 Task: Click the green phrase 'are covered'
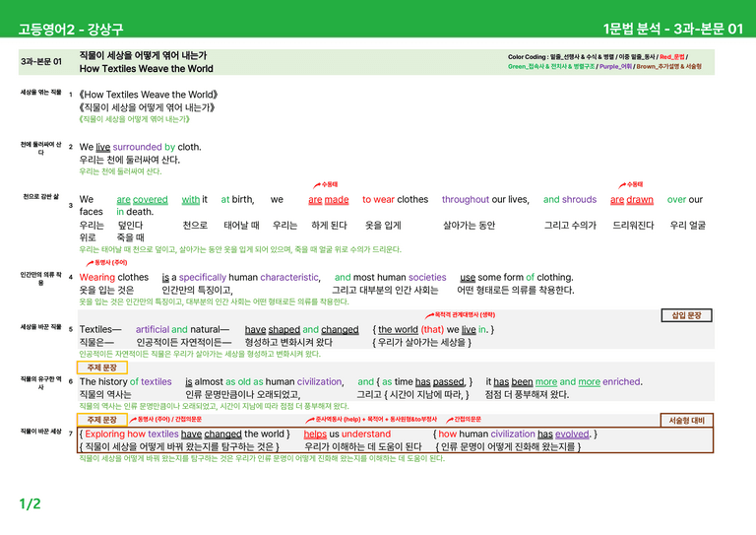click(x=142, y=199)
